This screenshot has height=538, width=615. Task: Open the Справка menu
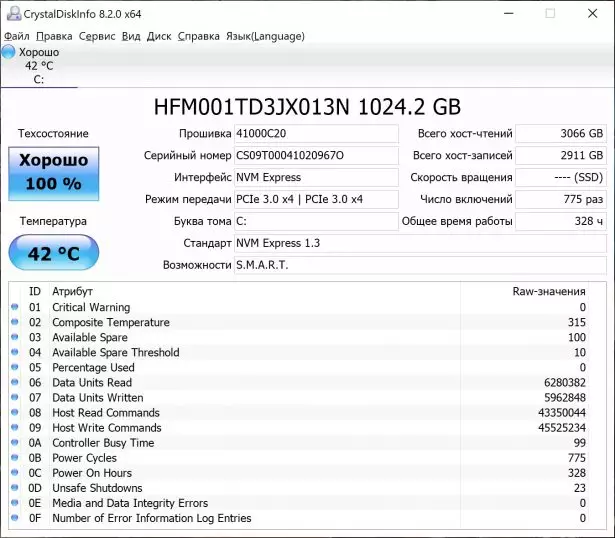pos(199,36)
